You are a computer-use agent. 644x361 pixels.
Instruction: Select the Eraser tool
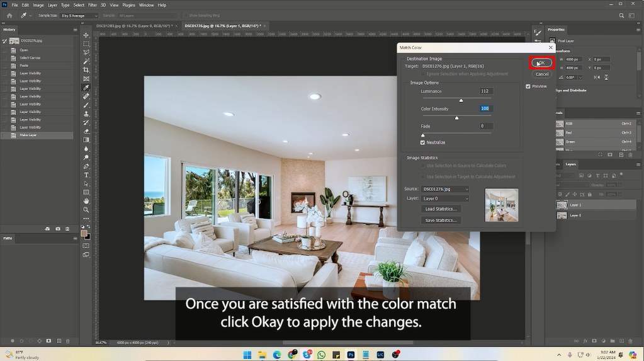point(86,131)
